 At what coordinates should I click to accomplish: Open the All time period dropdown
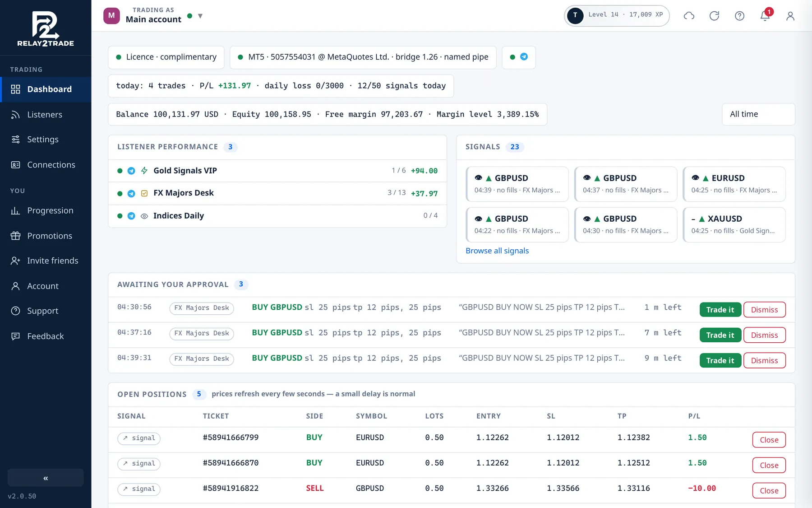pyautogui.click(x=758, y=114)
